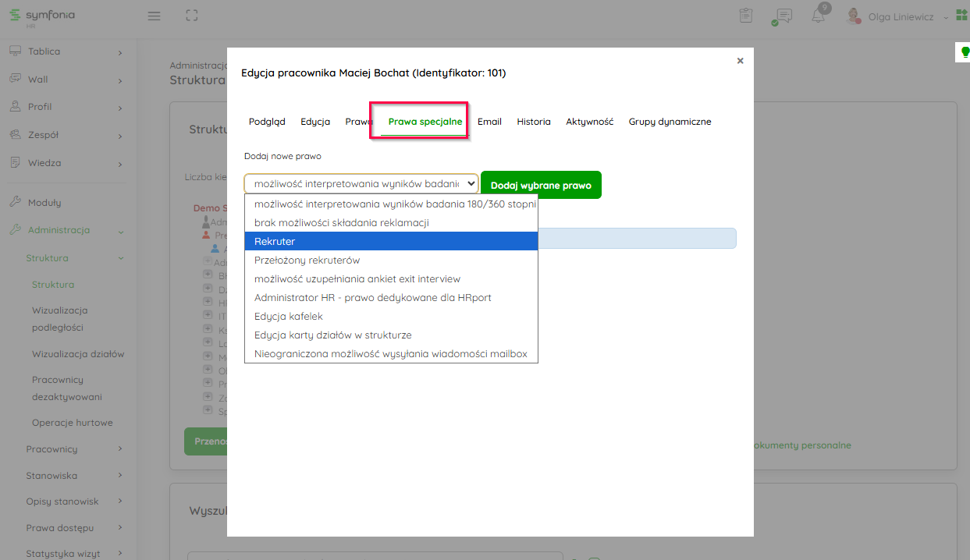Close the employee edit dialog

(x=740, y=60)
